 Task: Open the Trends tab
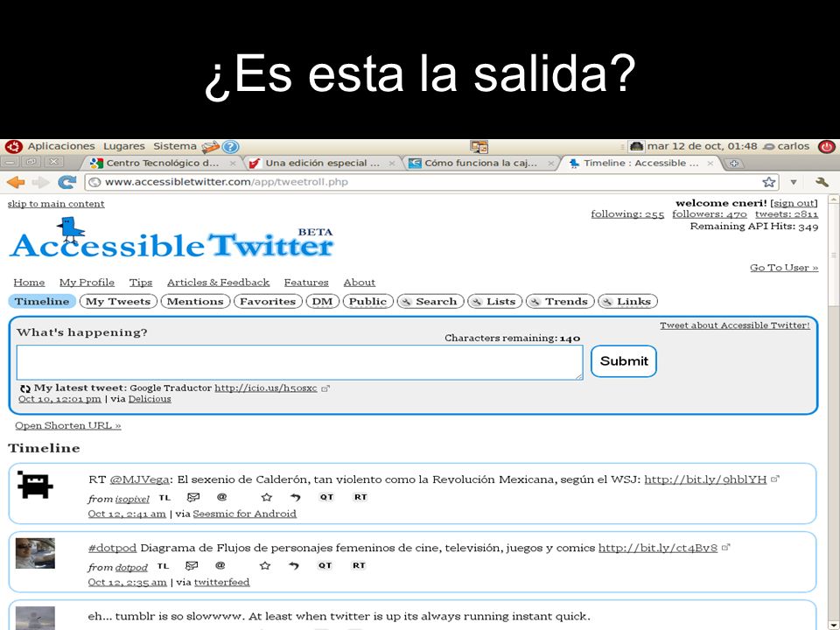pos(560,301)
